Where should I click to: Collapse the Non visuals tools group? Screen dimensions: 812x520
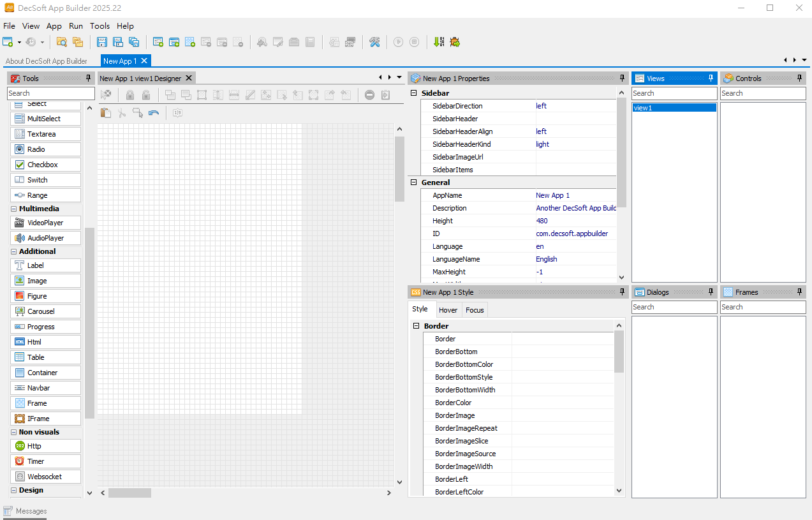(x=13, y=432)
